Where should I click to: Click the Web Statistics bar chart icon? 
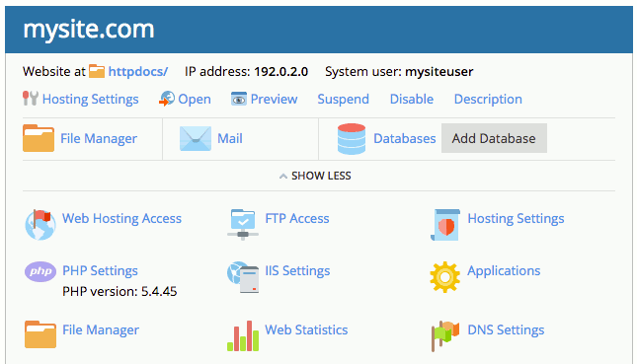[x=243, y=336]
